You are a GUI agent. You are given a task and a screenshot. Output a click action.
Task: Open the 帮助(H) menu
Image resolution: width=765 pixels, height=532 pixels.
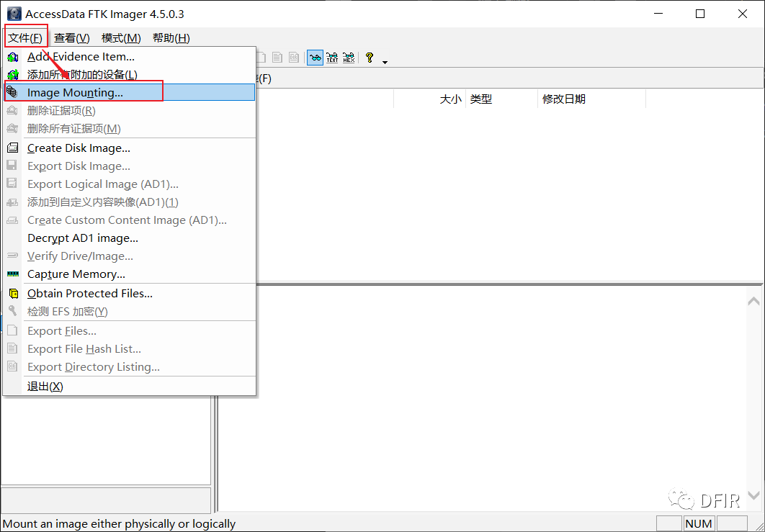(x=171, y=38)
